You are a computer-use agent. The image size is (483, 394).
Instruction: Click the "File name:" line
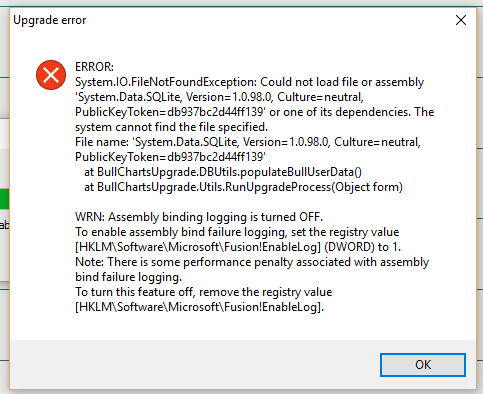[x=248, y=142]
